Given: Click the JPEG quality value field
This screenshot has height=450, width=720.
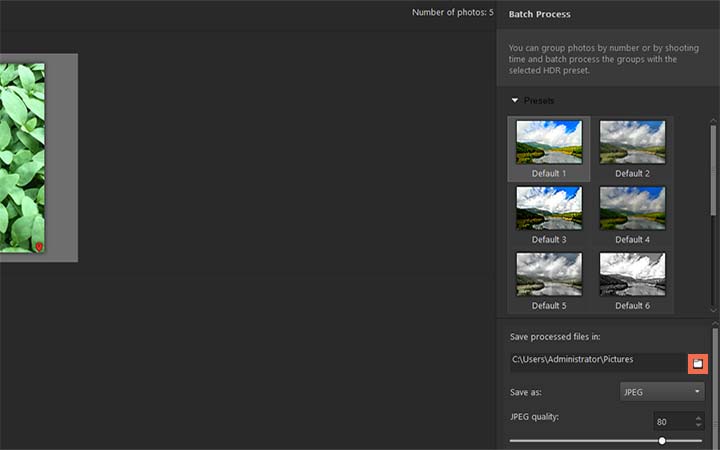Looking at the screenshot, I should click(x=674, y=422).
